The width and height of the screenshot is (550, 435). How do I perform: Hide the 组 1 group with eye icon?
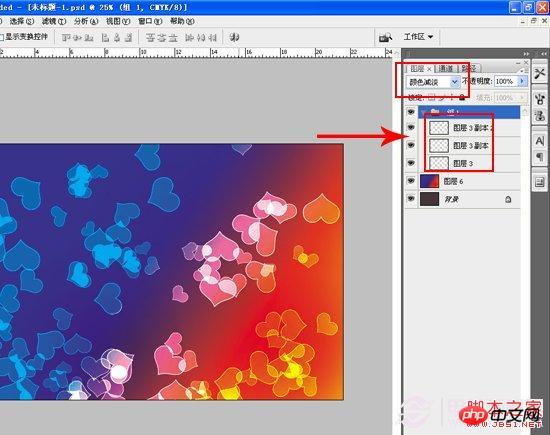(x=411, y=112)
